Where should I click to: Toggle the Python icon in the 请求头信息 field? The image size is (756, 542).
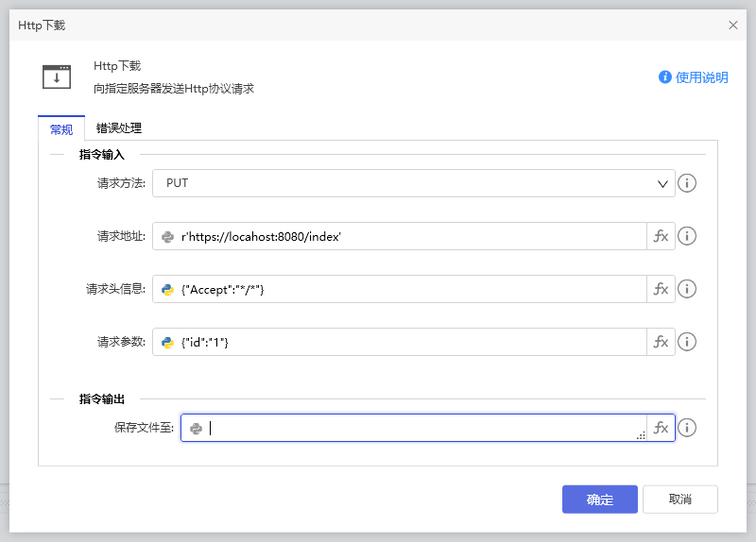(168, 290)
